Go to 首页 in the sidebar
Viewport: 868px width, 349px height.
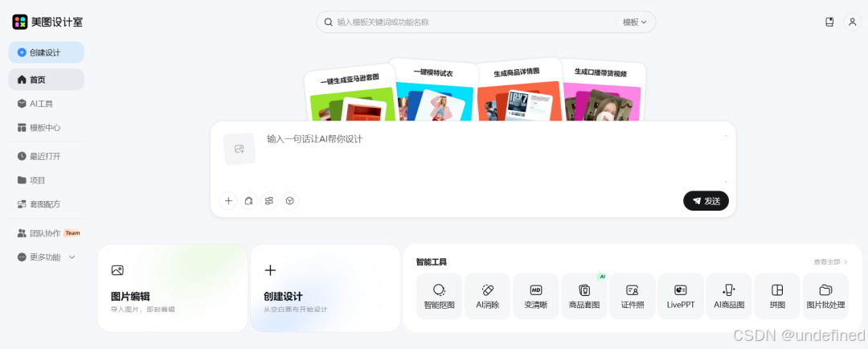[47, 80]
